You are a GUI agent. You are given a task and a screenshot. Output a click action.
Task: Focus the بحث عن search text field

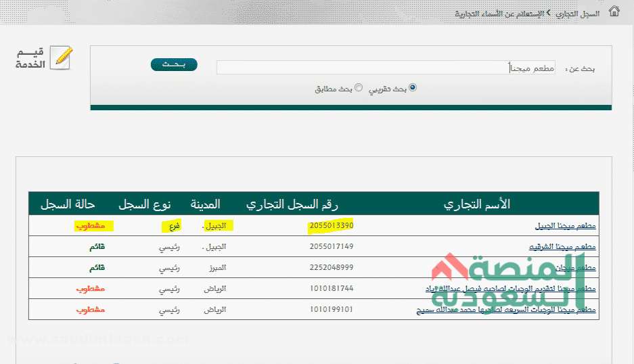(x=386, y=68)
